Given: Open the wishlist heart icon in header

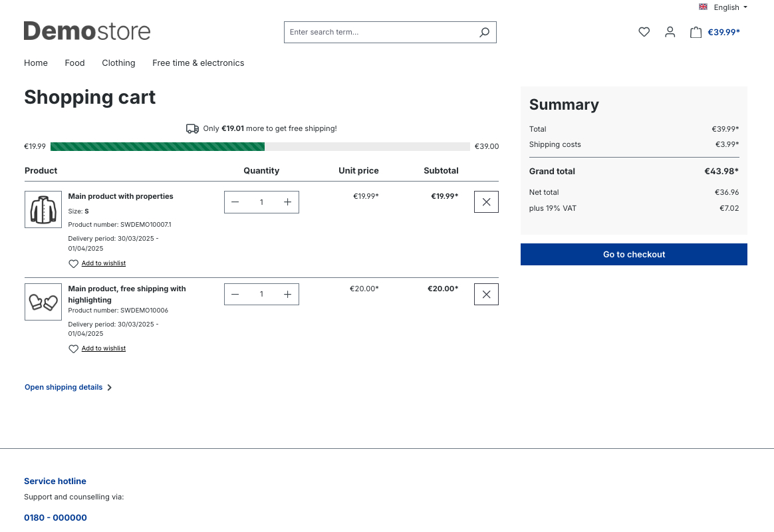Looking at the screenshot, I should (644, 32).
